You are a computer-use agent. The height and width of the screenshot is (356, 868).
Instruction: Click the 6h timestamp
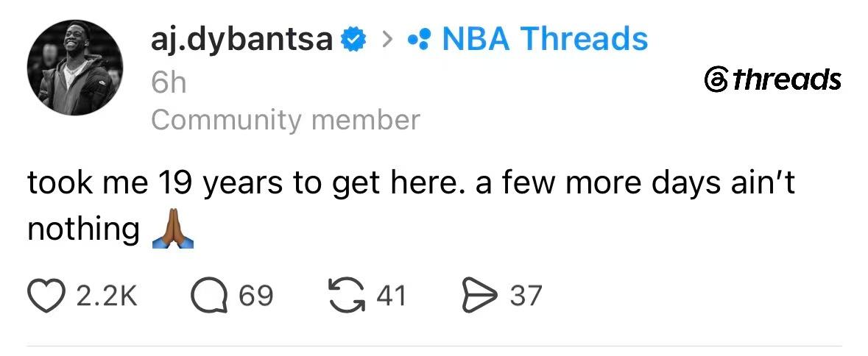click(169, 85)
